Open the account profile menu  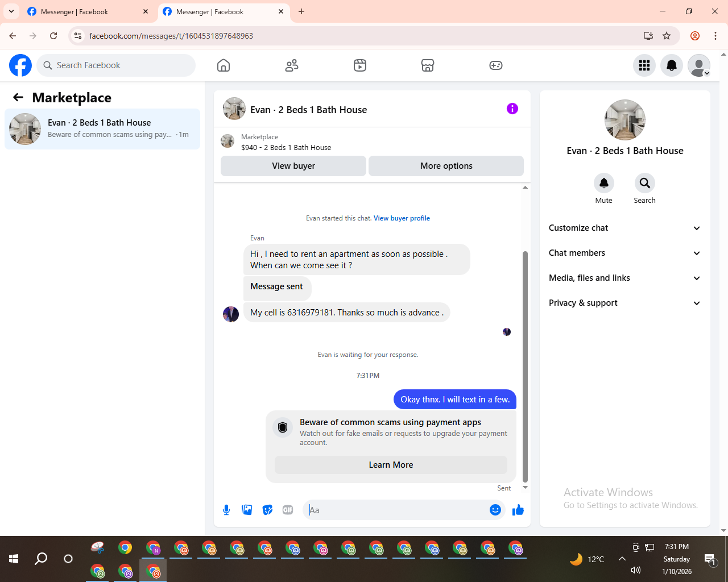[699, 65]
